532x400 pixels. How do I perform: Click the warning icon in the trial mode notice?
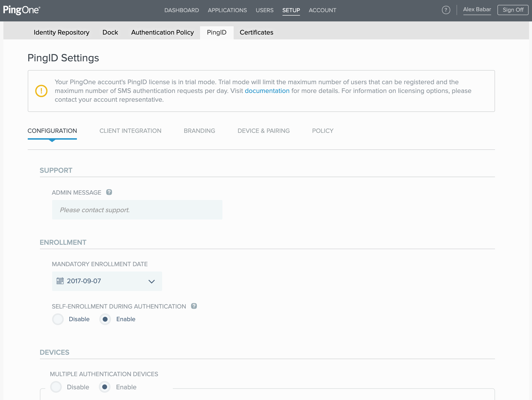click(x=41, y=91)
